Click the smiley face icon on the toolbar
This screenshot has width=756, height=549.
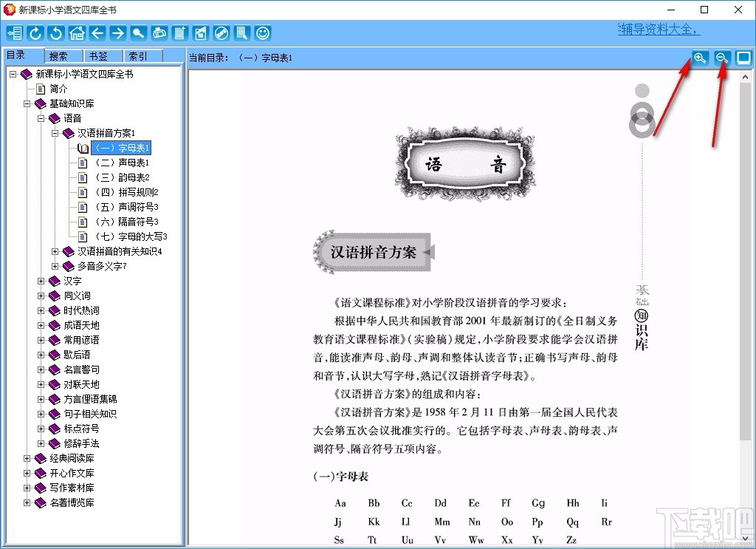262,33
